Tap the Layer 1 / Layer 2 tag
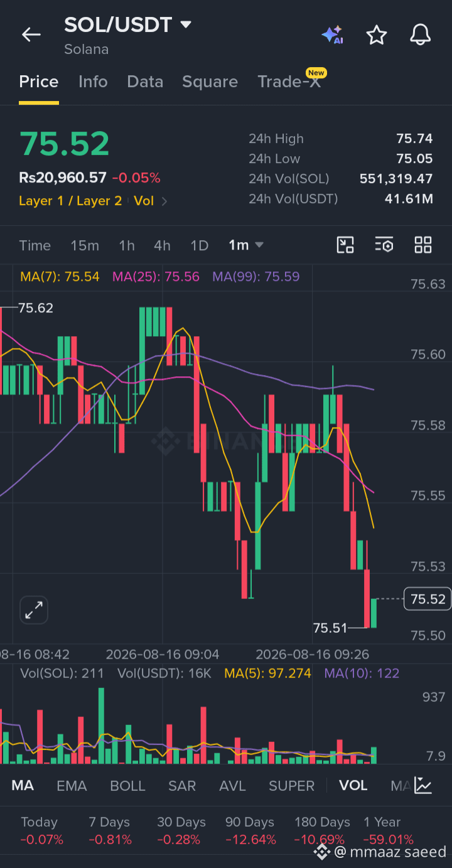This screenshot has height=868, width=452. (x=70, y=201)
